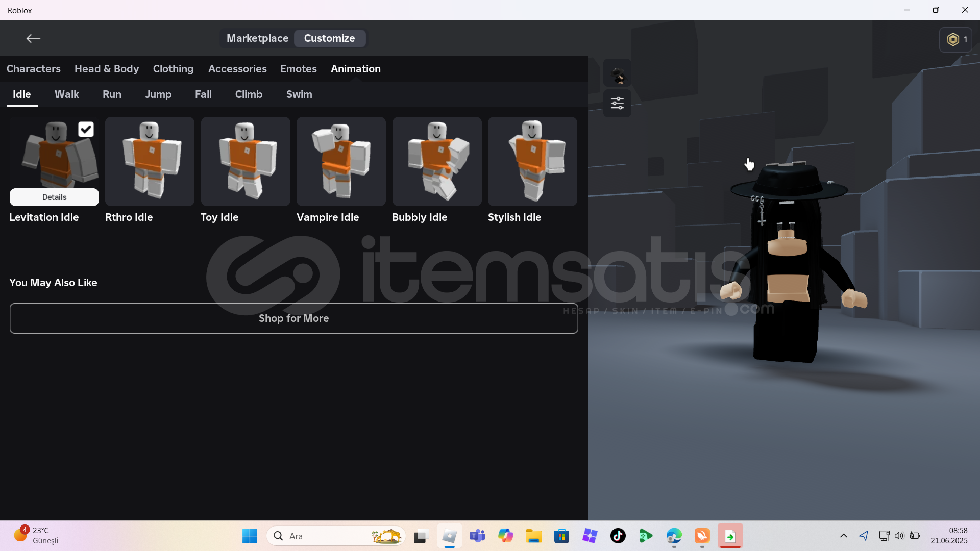This screenshot has height=551, width=980.
Task: Switch to the Swim animation subtab
Action: click(299, 94)
